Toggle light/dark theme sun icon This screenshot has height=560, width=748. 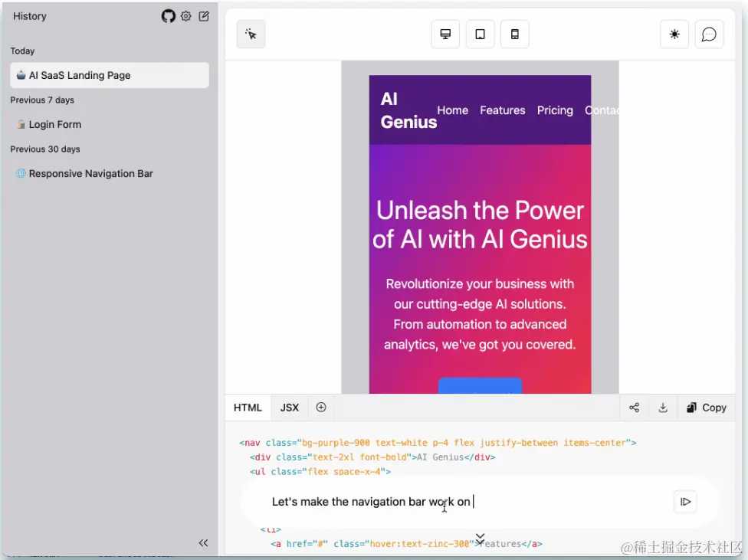[x=674, y=34]
